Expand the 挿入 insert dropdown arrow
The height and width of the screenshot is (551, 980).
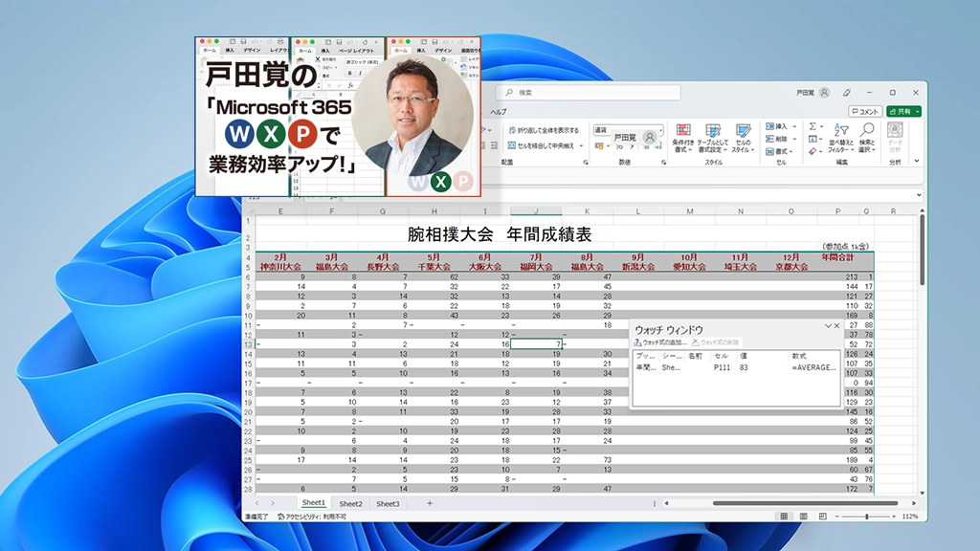click(794, 126)
